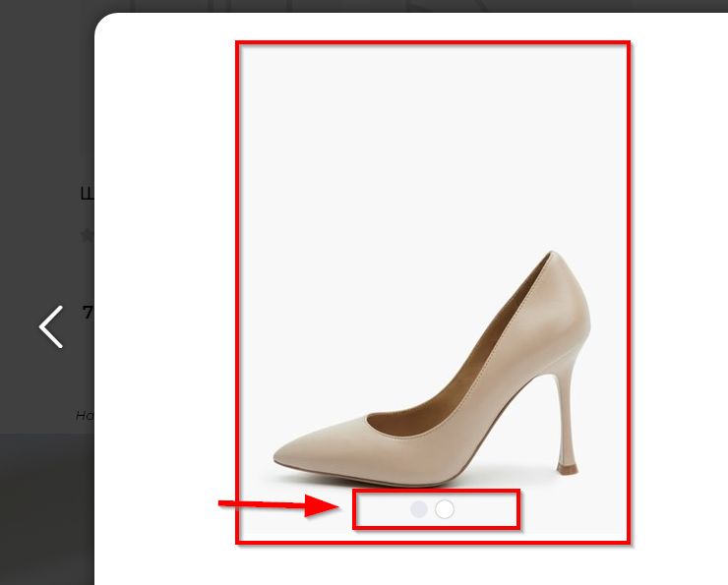Go to previous product with left arrow
The image size is (728, 585).
click(51, 326)
